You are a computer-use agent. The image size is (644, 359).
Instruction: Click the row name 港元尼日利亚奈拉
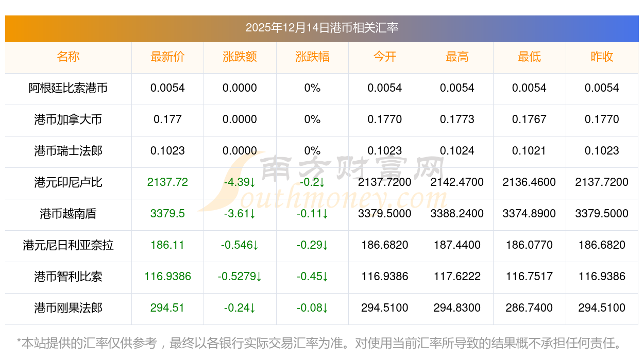click(68, 245)
